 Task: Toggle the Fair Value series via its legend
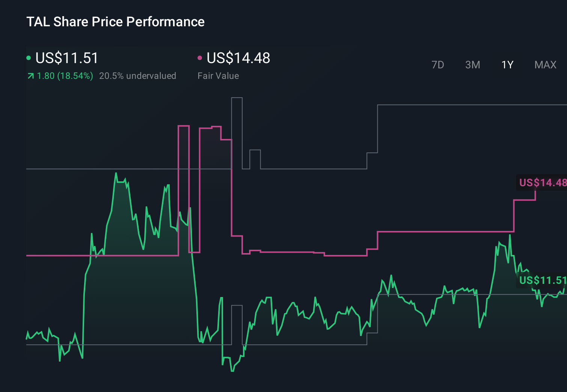click(238, 58)
